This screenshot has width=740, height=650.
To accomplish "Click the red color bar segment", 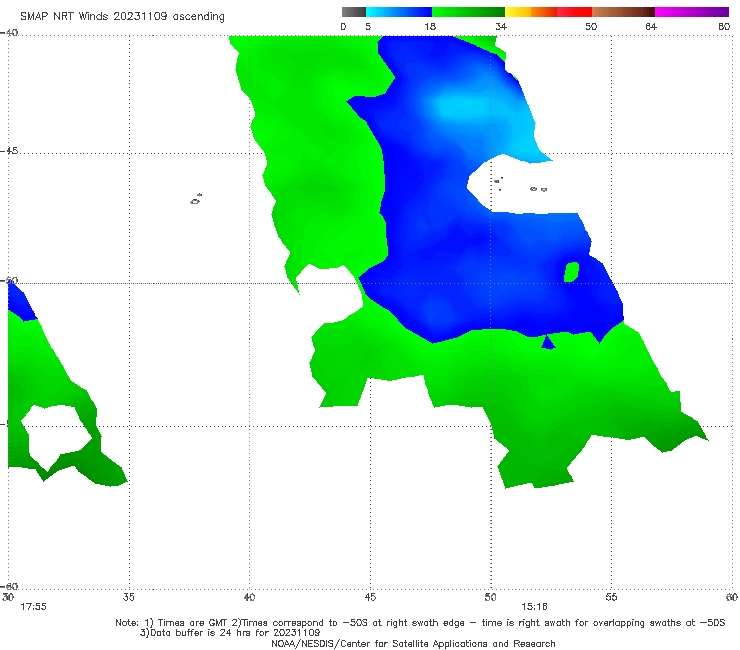I will tap(574, 12).
